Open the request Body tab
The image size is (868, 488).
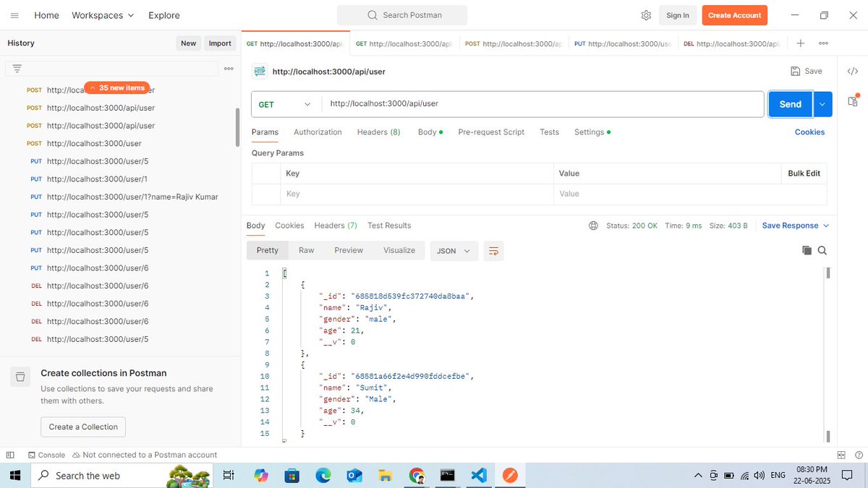point(430,132)
